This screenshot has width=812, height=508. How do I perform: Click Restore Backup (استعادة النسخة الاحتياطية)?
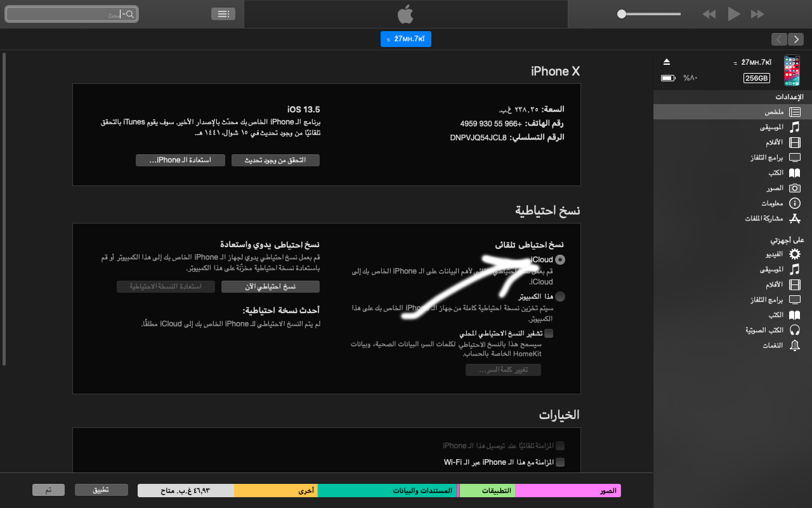click(x=166, y=286)
